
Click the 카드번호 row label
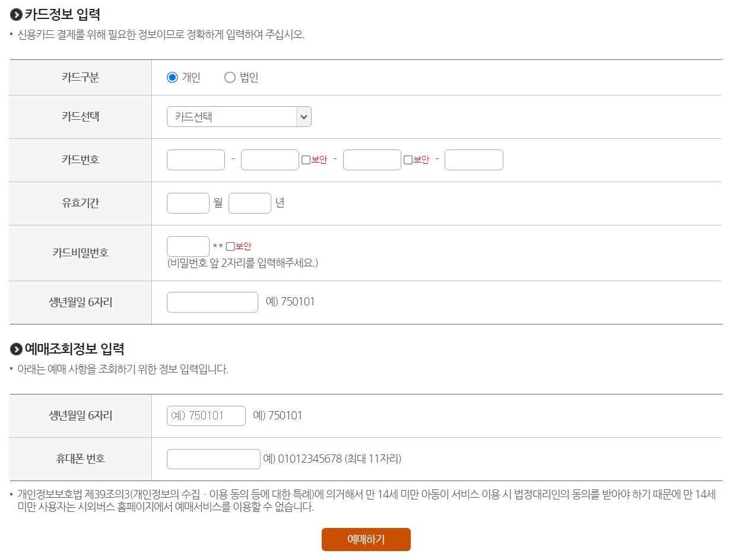(x=80, y=160)
